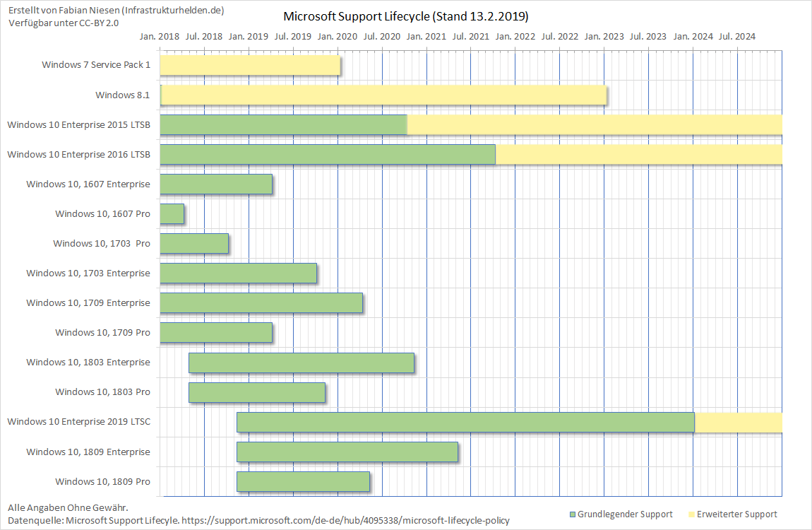This screenshot has width=812, height=530.
Task: Click the Windows 10, 1809 Pro label
Action: [102, 482]
